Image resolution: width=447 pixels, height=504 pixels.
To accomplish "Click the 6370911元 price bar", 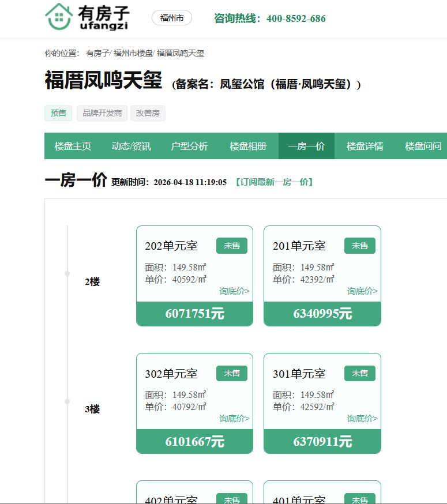I will click(322, 442).
